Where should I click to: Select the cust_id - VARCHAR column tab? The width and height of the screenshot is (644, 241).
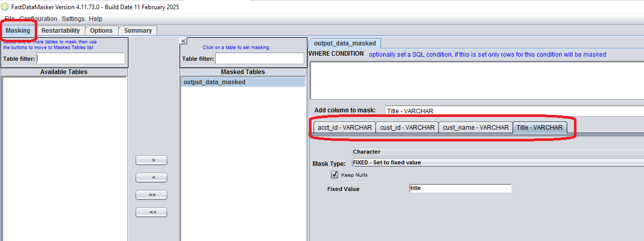(407, 128)
